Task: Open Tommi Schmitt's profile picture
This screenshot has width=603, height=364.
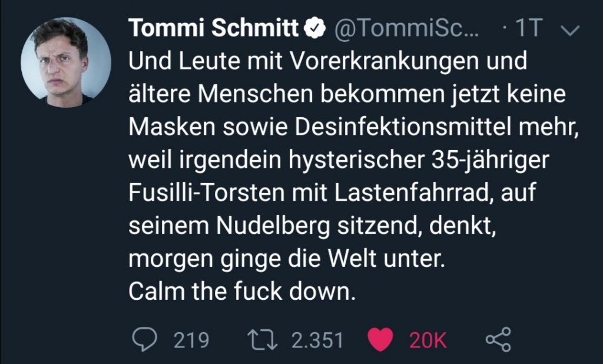Action: 66,62
